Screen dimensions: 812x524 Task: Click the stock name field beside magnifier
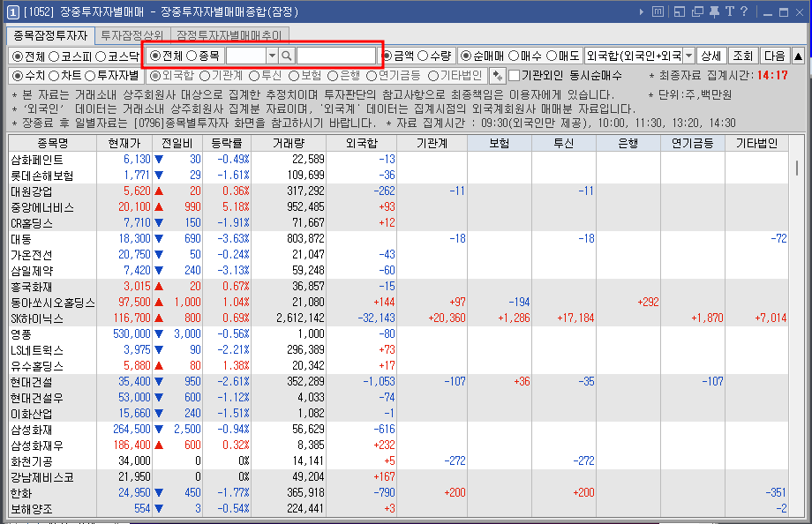pyautogui.click(x=336, y=56)
